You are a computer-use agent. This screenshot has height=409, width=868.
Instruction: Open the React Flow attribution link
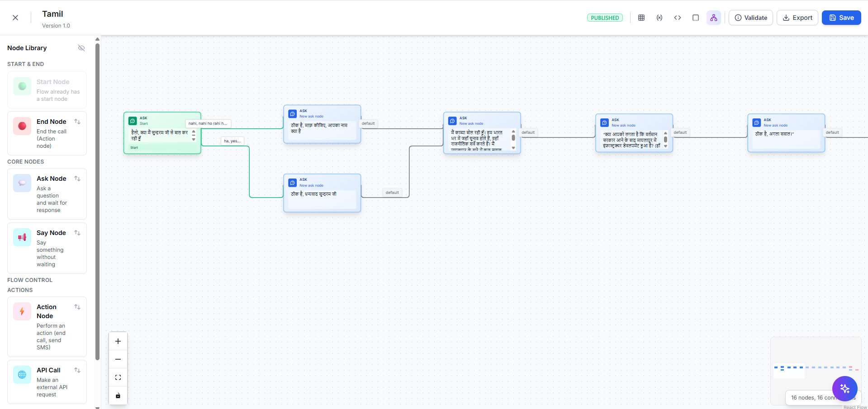[x=855, y=407]
